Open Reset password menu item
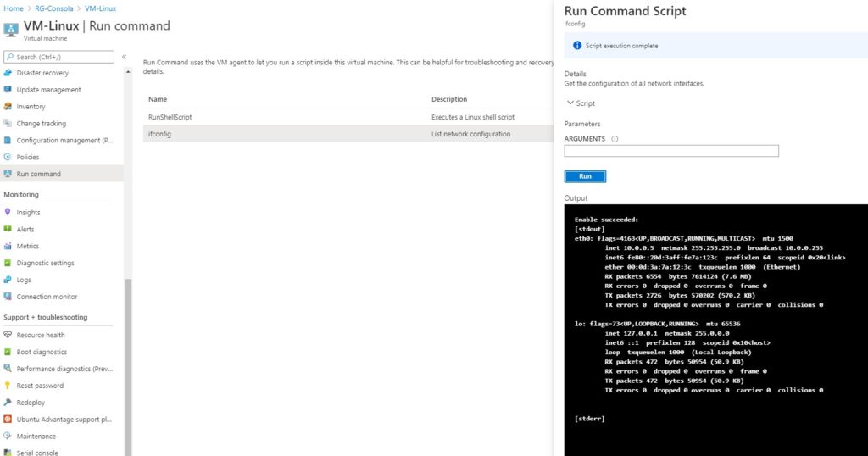Image resolution: width=868 pixels, height=456 pixels. coord(40,386)
